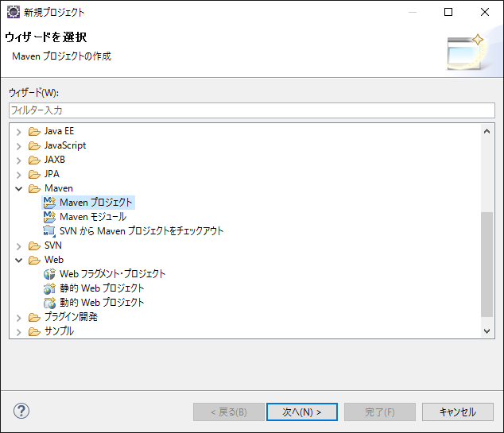
Task: Click the 次へ(N) > button
Action: click(302, 412)
